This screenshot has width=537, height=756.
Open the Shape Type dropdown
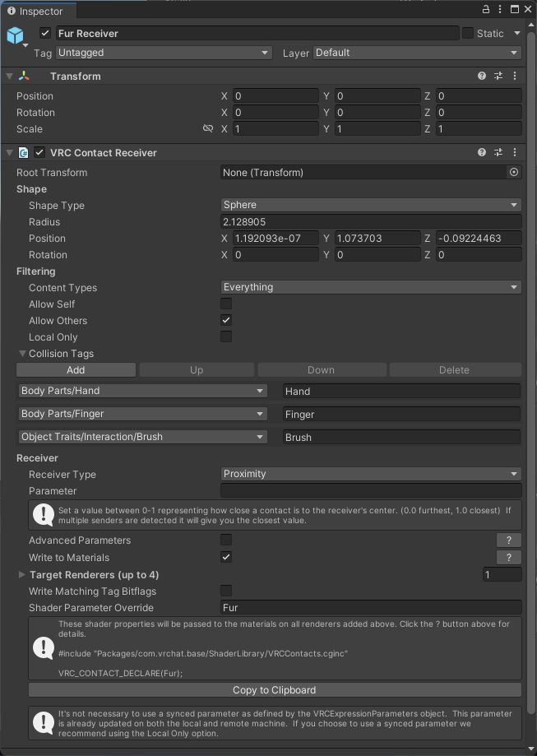coord(371,205)
